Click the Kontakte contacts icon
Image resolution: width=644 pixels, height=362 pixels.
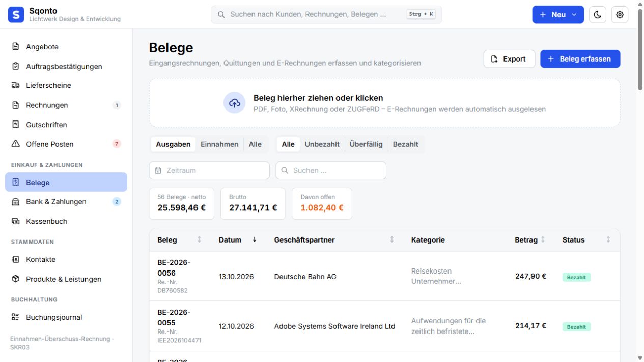(x=16, y=259)
